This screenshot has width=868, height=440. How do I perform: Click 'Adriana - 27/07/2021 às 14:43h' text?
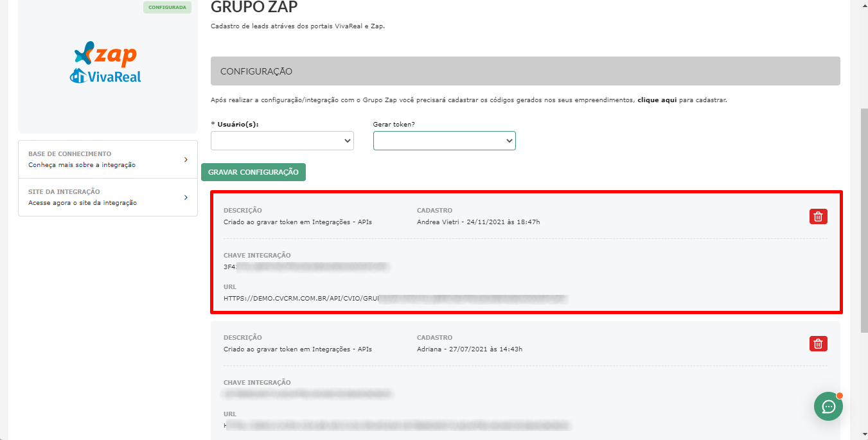(x=470, y=349)
